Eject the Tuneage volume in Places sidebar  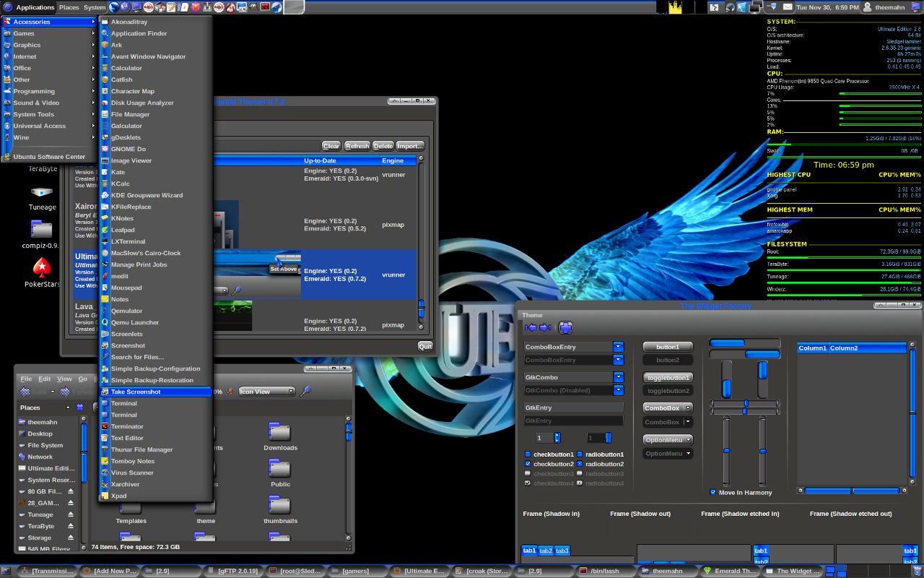click(71, 514)
